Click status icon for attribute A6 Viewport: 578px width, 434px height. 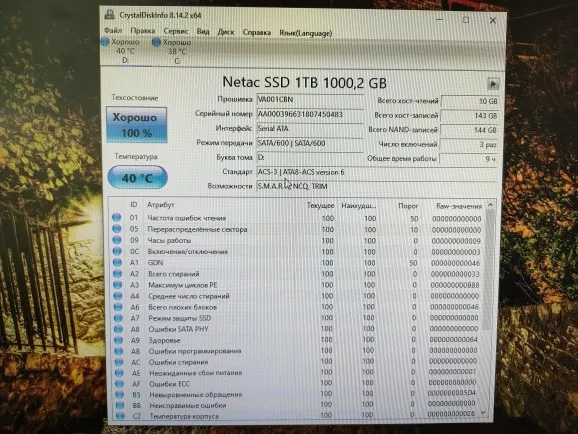click(x=118, y=307)
